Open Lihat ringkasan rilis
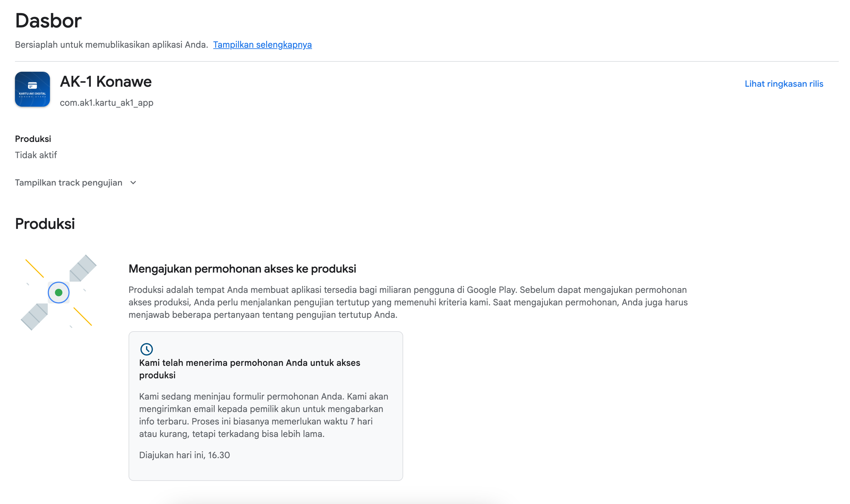This screenshot has height=504, width=850. (784, 84)
